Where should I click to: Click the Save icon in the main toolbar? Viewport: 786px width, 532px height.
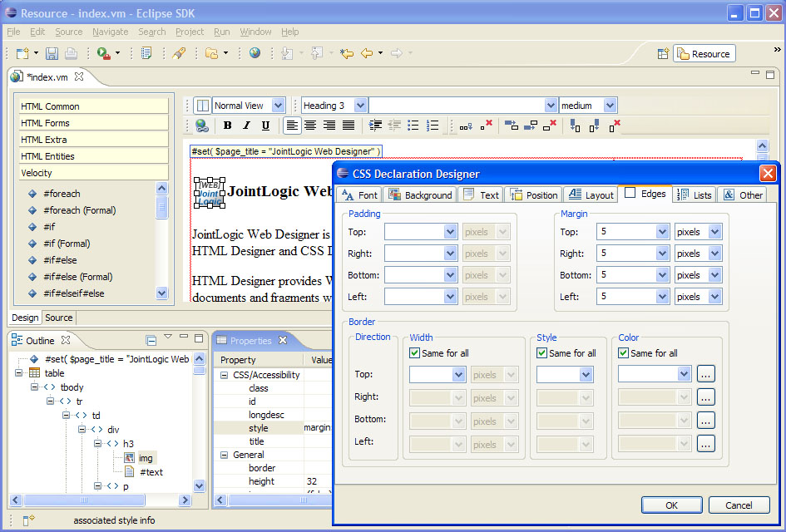[x=52, y=53]
